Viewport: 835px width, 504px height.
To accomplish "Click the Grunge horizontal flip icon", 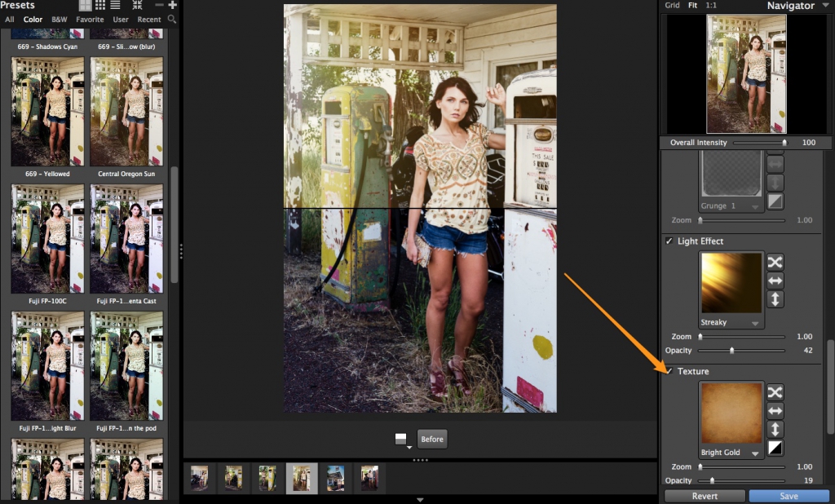I will click(x=775, y=164).
